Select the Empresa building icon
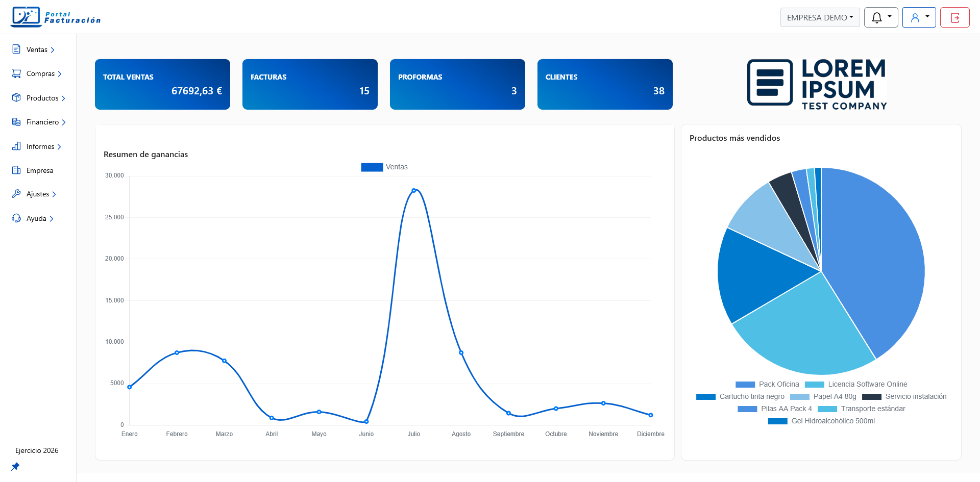This screenshot has height=482, width=980. [16, 170]
